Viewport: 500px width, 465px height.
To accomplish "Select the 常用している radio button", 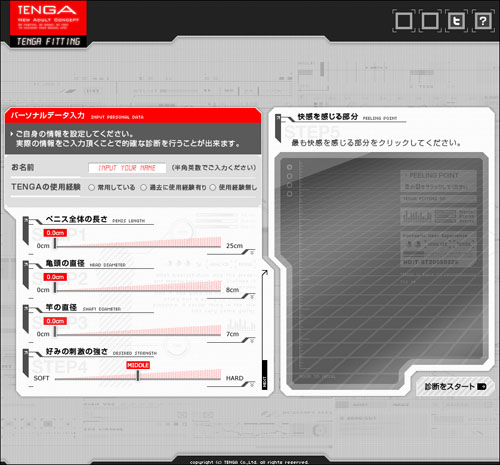I will [x=91, y=188].
